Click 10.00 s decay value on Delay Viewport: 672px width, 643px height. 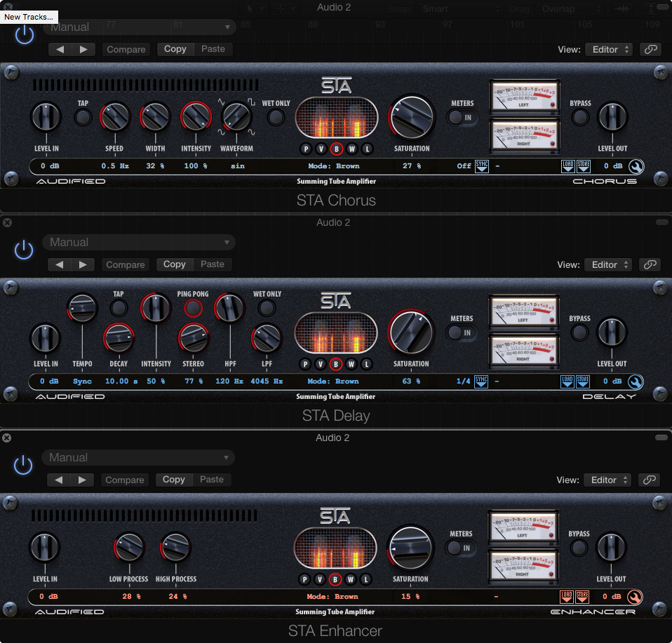(121, 381)
